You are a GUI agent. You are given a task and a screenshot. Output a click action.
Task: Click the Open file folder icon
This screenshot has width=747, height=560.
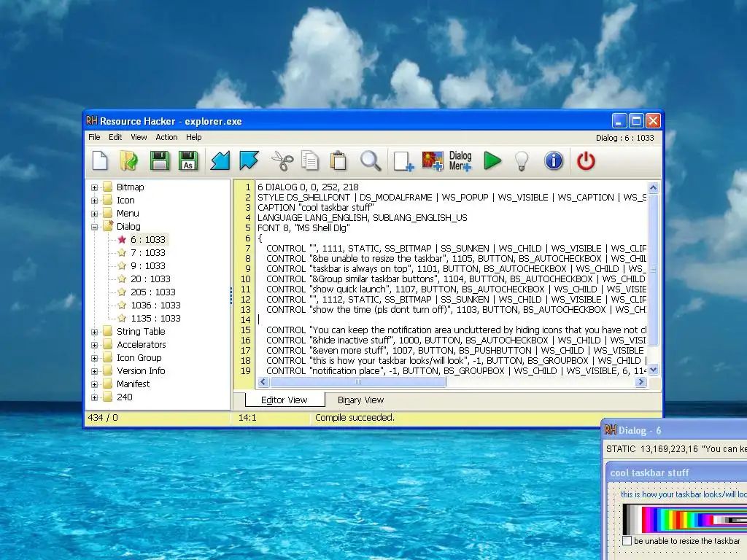point(128,160)
